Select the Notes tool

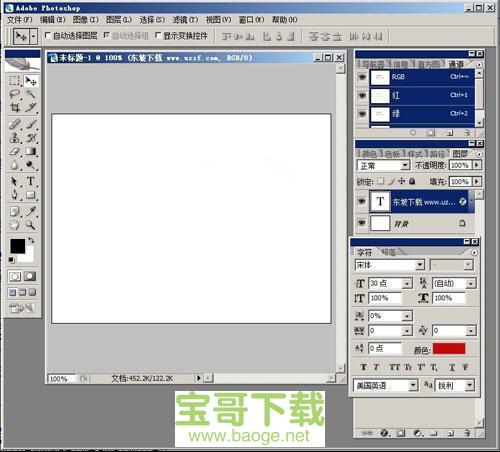pos(14,211)
